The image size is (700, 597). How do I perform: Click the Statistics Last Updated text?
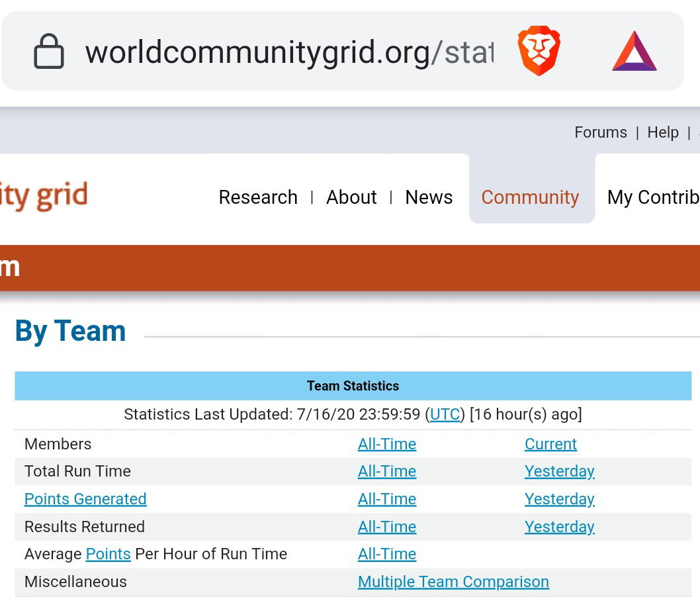(353, 414)
